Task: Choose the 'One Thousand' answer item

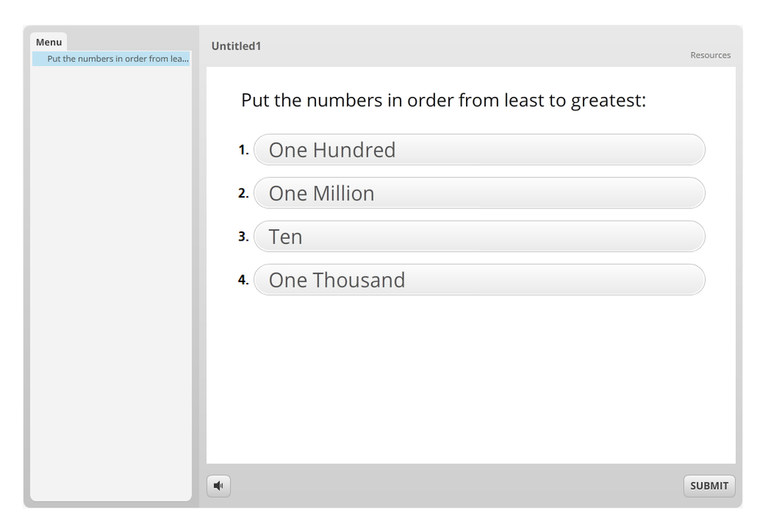Action: click(479, 280)
